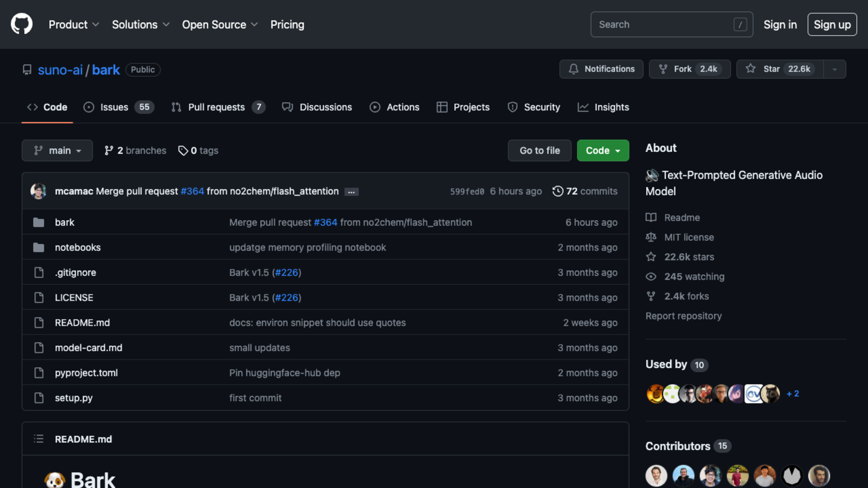Open the Open Source dropdown
868x488 pixels.
coord(220,25)
